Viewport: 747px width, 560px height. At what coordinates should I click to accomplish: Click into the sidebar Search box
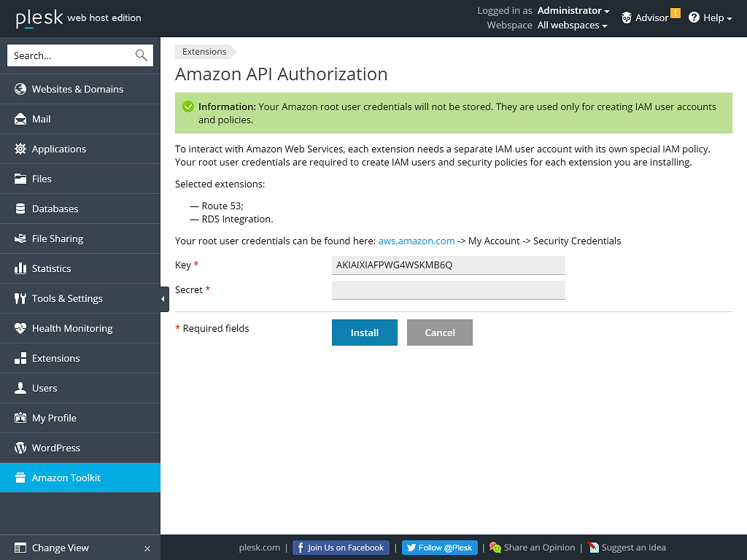coord(80,55)
